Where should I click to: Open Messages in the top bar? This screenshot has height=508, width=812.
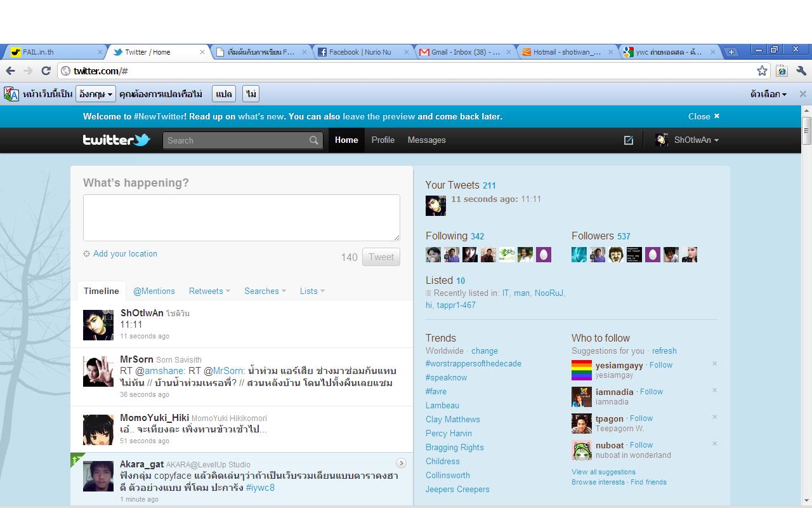coord(427,140)
